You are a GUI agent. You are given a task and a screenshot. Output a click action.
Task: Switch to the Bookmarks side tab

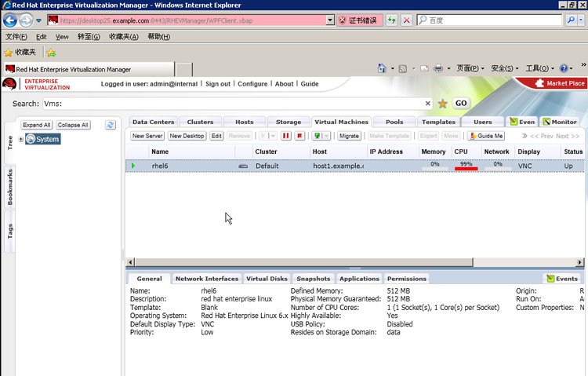10,187
